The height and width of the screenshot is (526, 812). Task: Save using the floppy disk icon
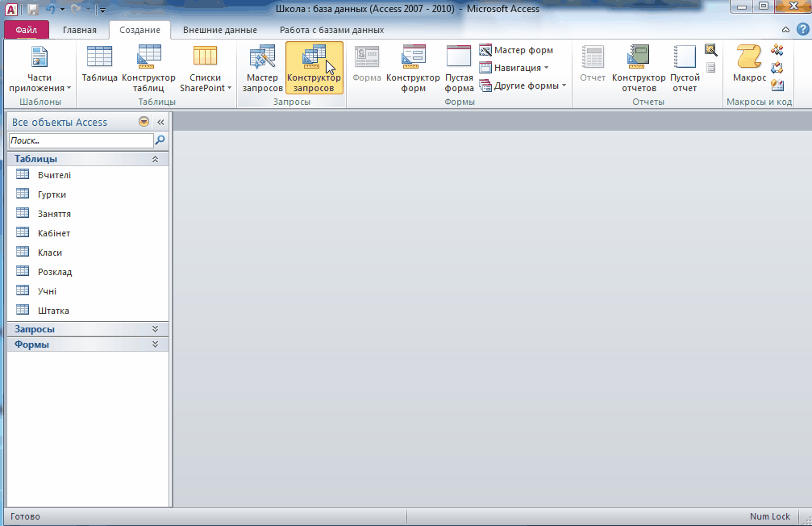(x=32, y=10)
